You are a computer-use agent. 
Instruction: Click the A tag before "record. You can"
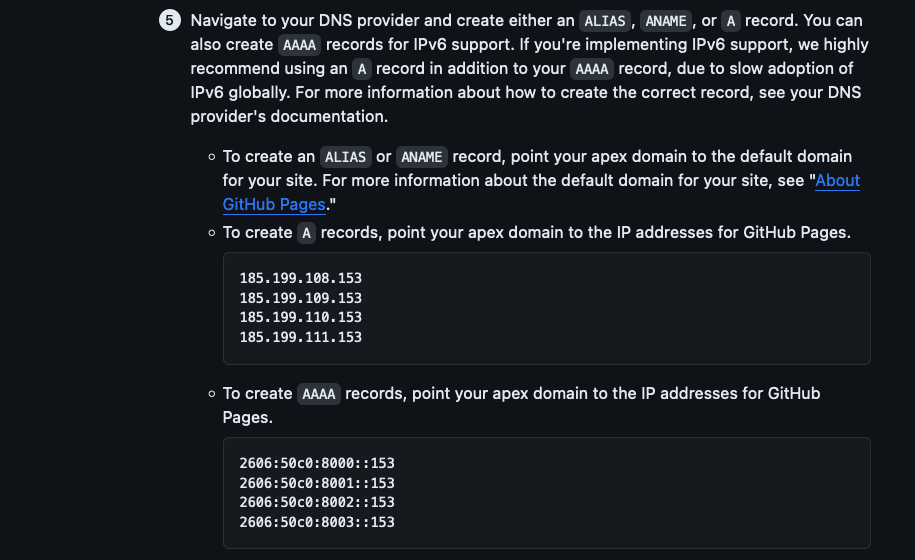pos(731,21)
